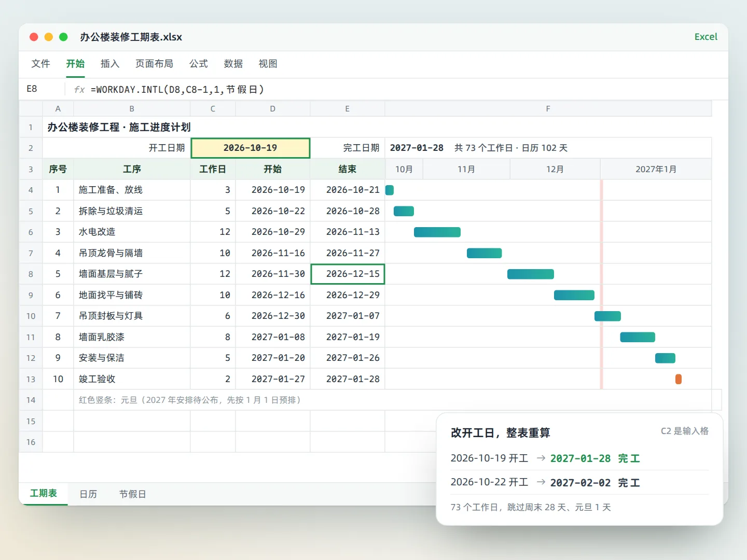The width and height of the screenshot is (747, 560).
Task: Click the 地面找平与铺砖 Gantt bar
Action: point(574,295)
